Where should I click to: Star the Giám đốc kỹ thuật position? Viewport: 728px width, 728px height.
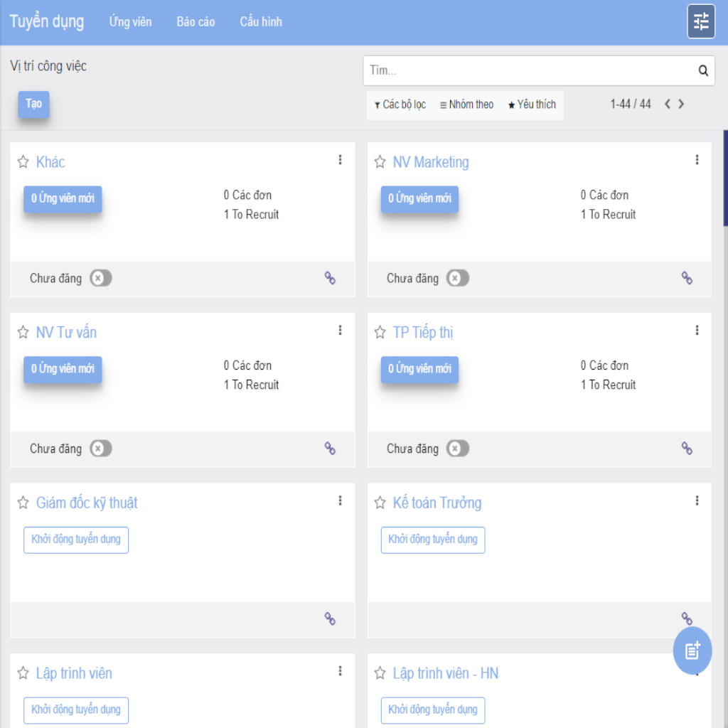[x=23, y=503]
